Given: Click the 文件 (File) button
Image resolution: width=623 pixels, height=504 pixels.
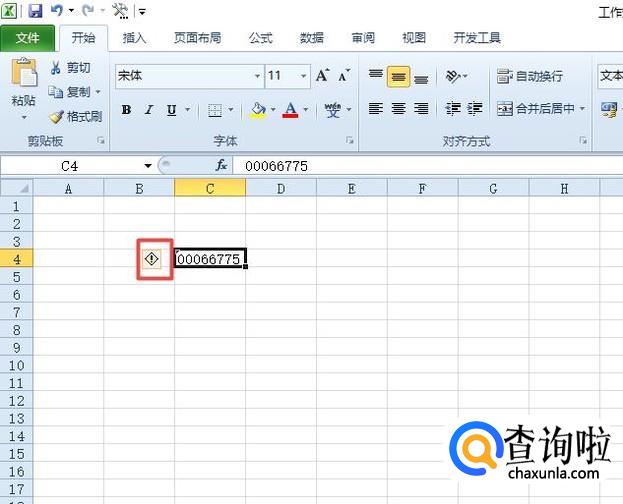Looking at the screenshot, I should 28,38.
